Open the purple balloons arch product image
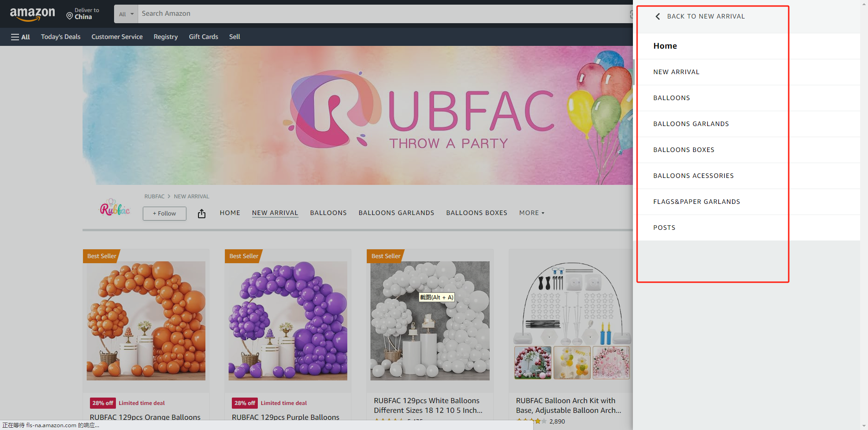868x430 pixels. [288, 321]
